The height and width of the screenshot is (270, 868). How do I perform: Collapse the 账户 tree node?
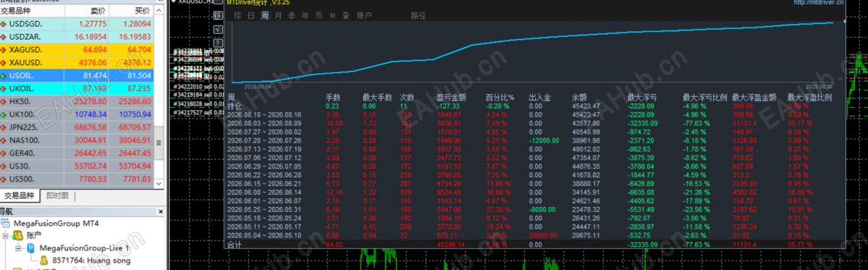coord(6,236)
